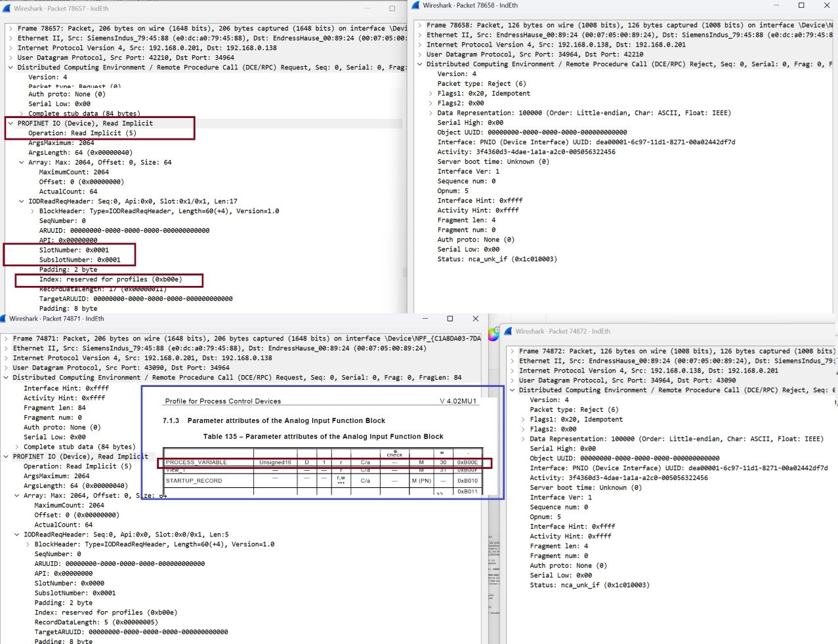Expand Frame 74872 row
The width and height of the screenshot is (838, 644).
513,351
